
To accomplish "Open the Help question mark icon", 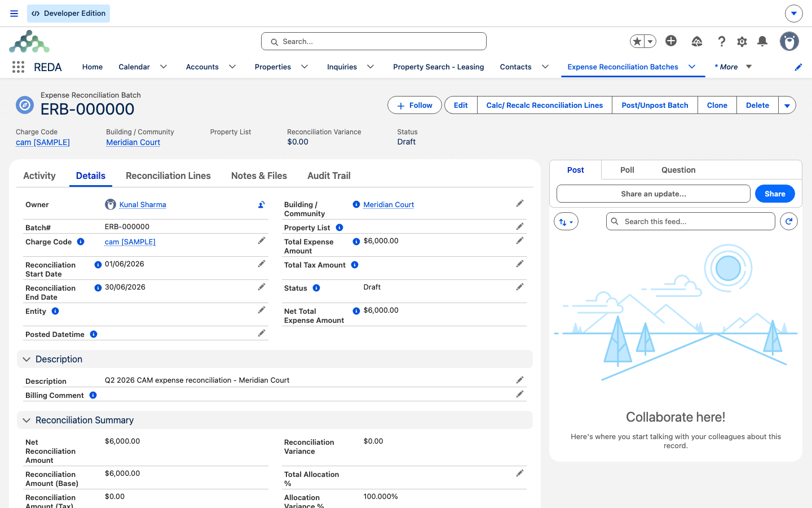I will [722, 41].
